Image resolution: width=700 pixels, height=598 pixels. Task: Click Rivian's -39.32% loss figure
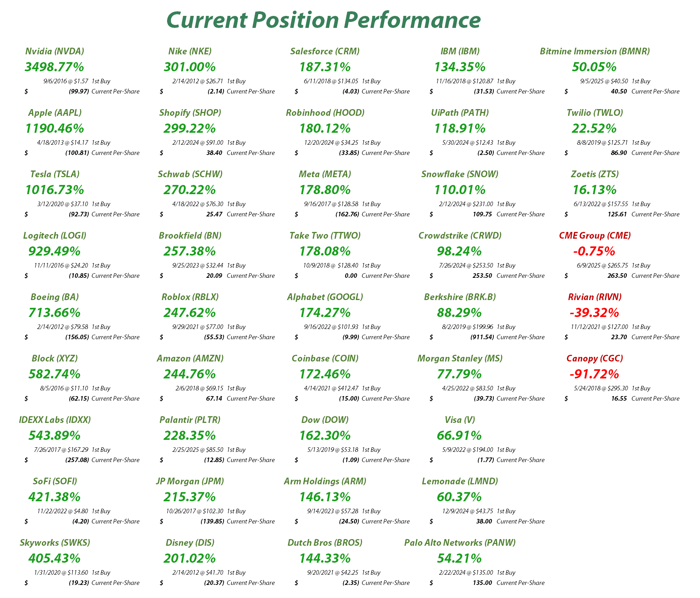pyautogui.click(x=594, y=313)
